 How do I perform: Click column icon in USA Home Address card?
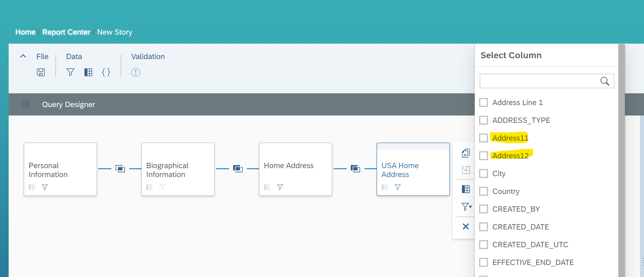click(385, 187)
